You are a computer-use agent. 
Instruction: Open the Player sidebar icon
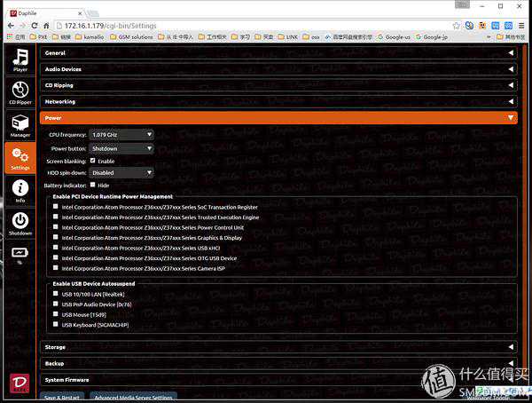click(20, 60)
